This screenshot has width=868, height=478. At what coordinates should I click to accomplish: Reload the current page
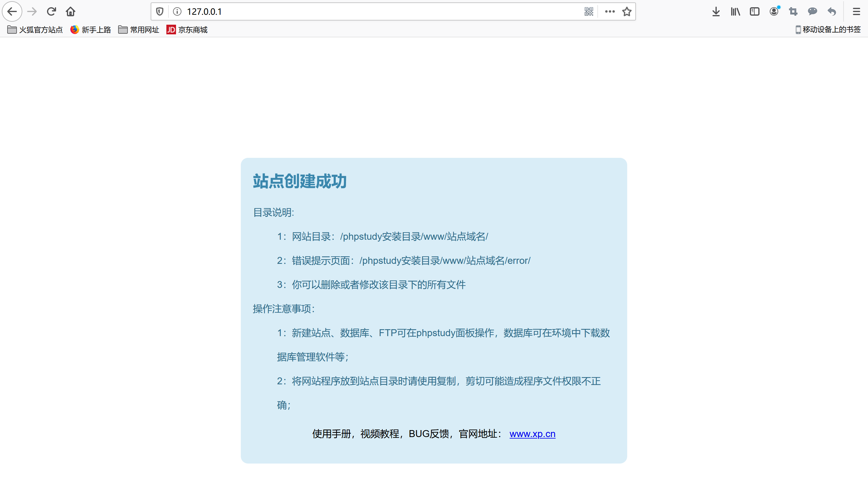51,12
